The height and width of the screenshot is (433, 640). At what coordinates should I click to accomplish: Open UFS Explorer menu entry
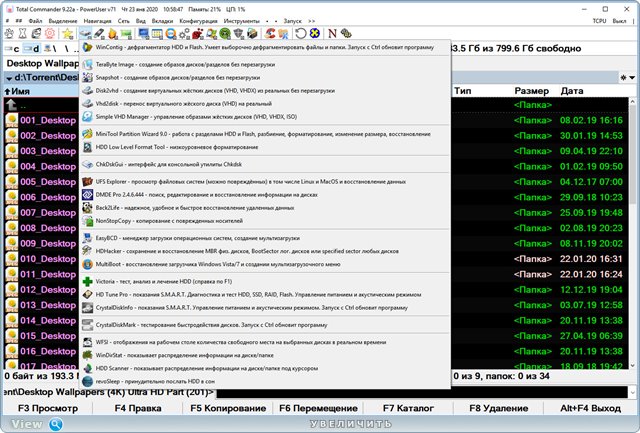[x=265, y=182]
